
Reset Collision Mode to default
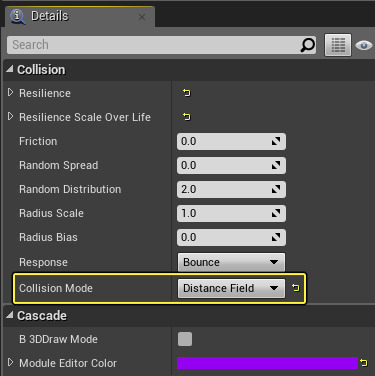click(x=295, y=288)
